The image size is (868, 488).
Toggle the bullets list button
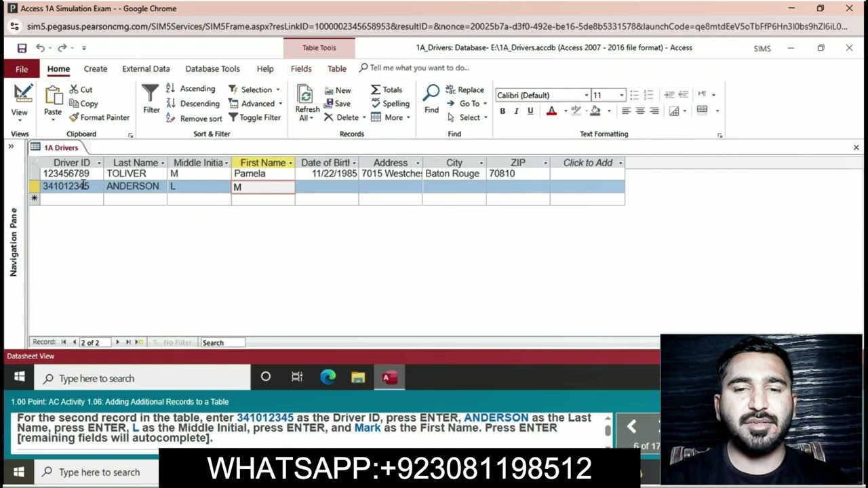click(634, 95)
